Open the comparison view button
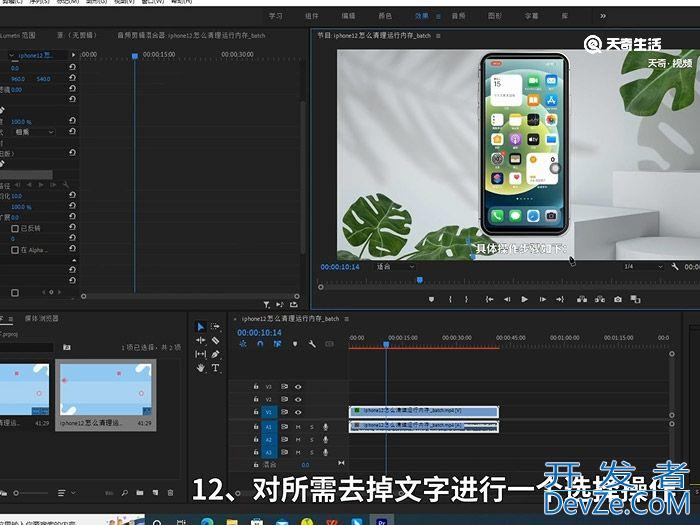The width and height of the screenshot is (700, 525). point(635,299)
